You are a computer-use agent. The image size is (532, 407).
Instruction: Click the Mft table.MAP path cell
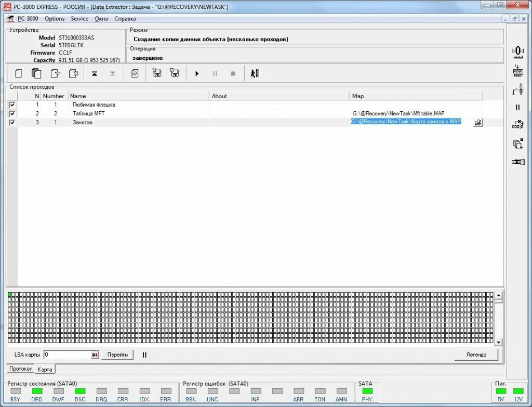[398, 114]
